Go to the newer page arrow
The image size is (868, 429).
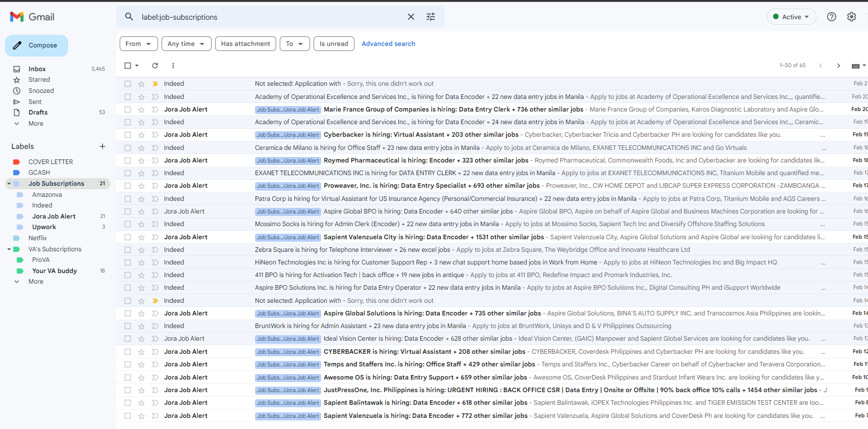(x=821, y=66)
